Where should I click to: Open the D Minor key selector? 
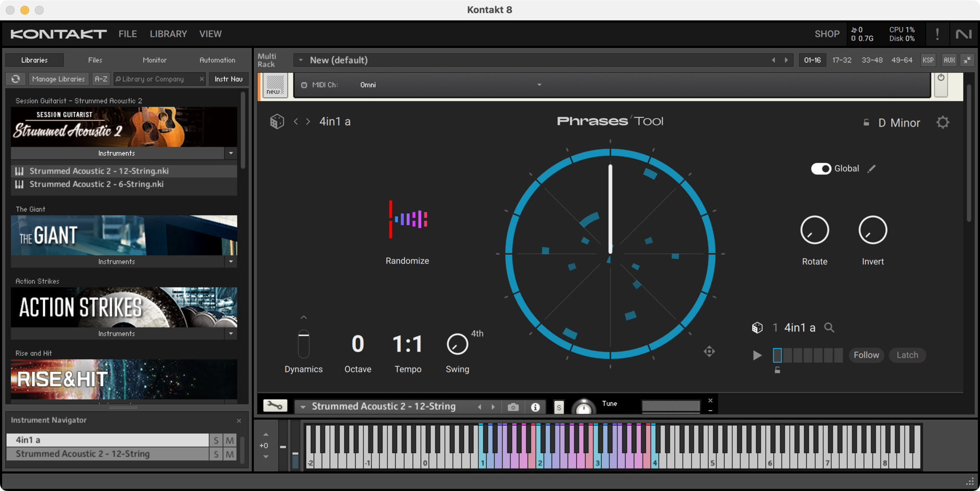click(x=899, y=123)
